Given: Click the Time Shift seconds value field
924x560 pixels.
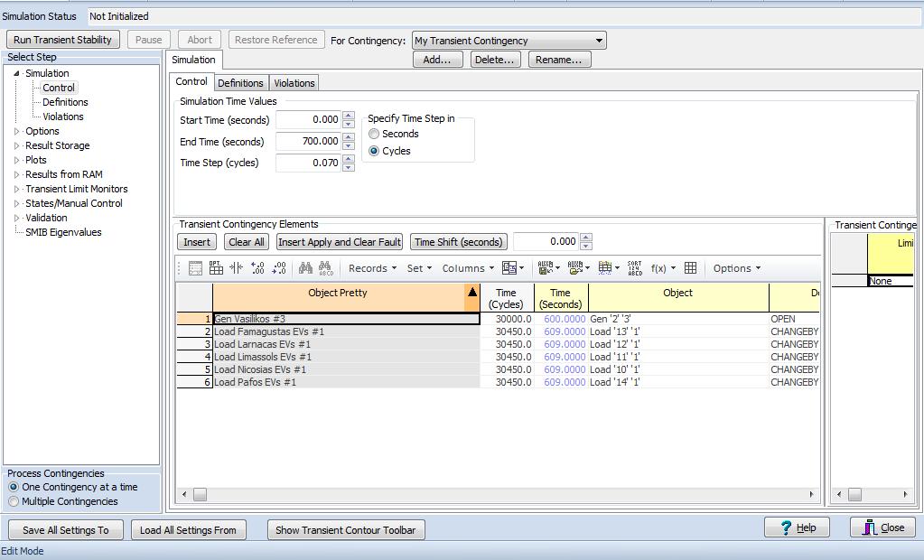Looking at the screenshot, I should point(546,241).
